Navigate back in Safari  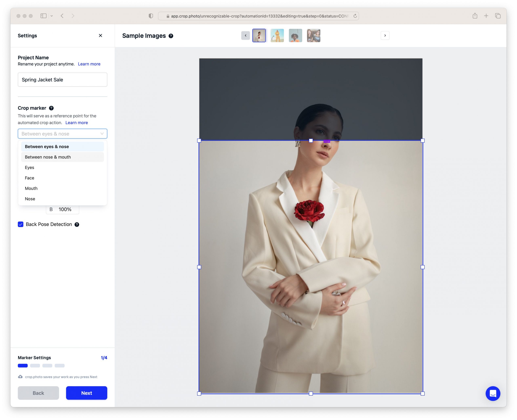[62, 16]
